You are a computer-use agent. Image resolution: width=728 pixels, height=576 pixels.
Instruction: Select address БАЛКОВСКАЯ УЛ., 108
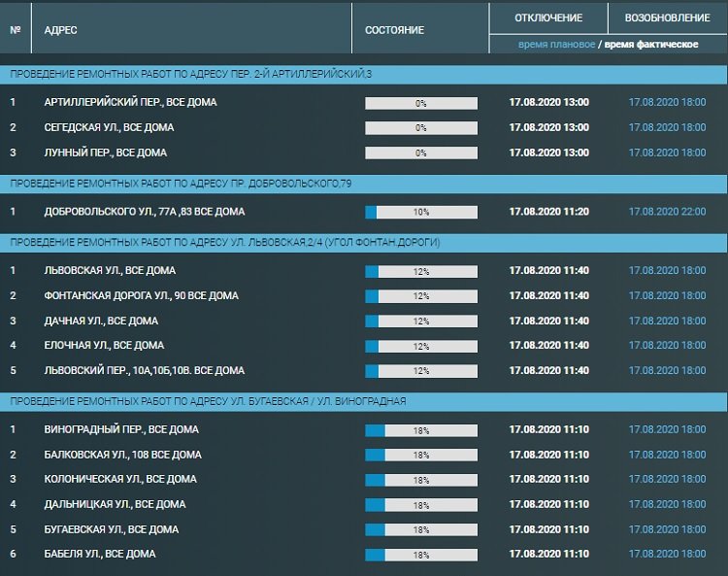click(123, 455)
